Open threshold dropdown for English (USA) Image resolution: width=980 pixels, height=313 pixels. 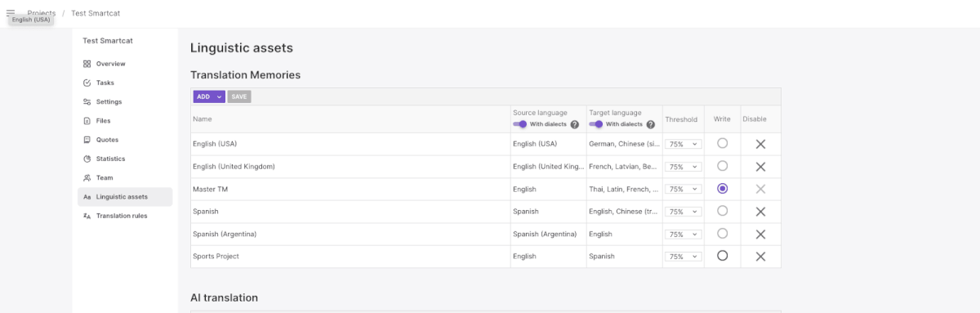[683, 144]
